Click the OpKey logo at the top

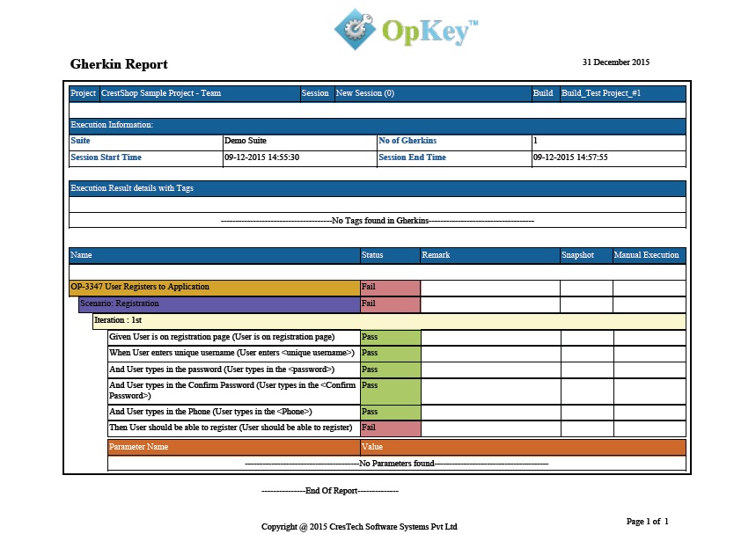pyautogui.click(x=406, y=29)
